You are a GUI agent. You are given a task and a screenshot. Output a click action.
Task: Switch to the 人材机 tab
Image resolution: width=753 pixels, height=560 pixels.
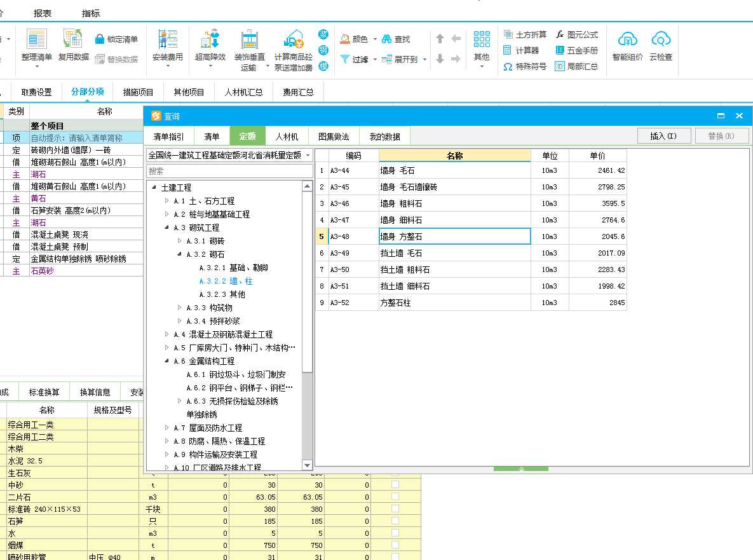[287, 137]
